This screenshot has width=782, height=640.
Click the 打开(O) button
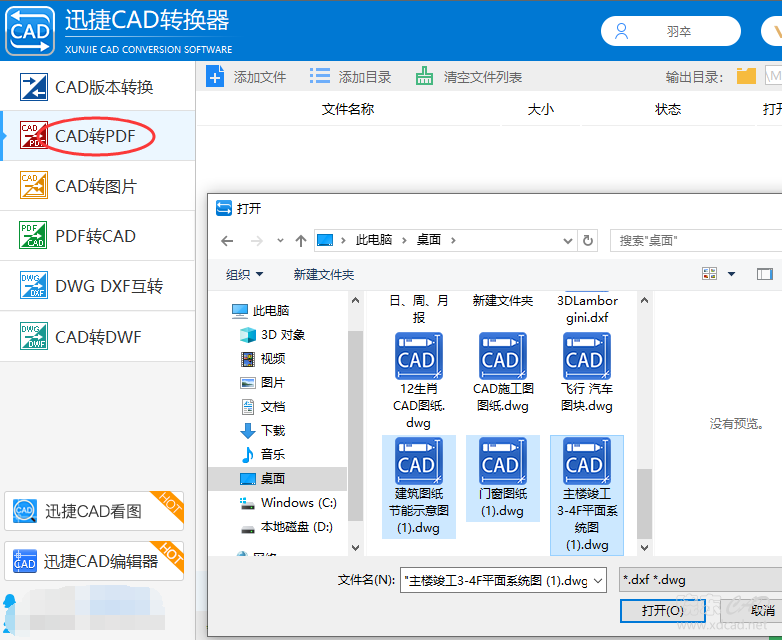coord(662,610)
